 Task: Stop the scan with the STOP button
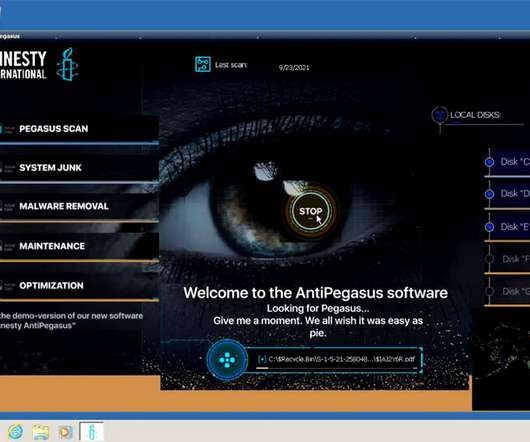(310, 212)
